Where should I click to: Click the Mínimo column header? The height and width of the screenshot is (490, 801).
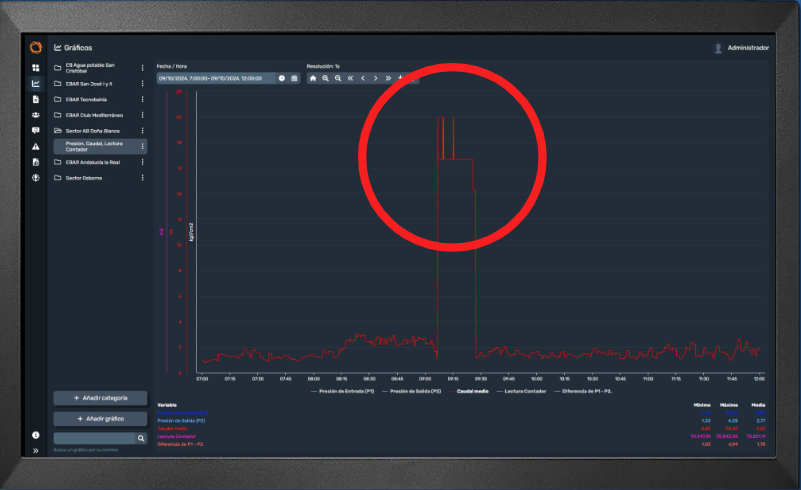click(702, 405)
